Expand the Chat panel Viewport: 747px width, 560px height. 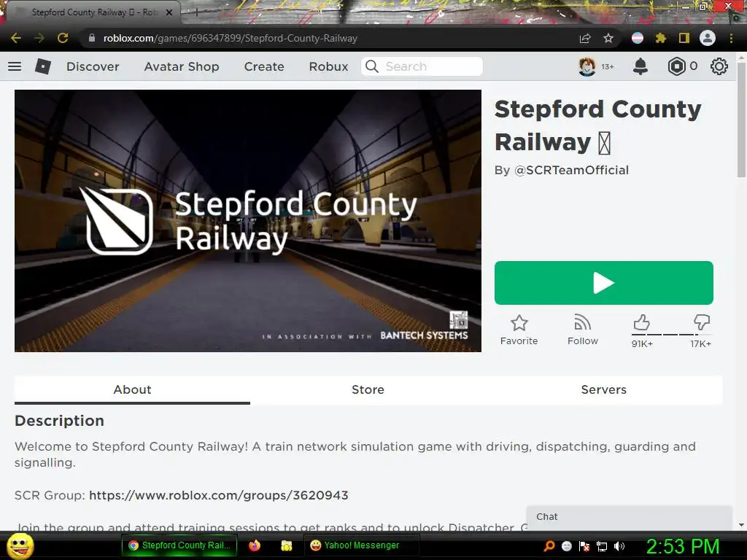tap(629, 517)
